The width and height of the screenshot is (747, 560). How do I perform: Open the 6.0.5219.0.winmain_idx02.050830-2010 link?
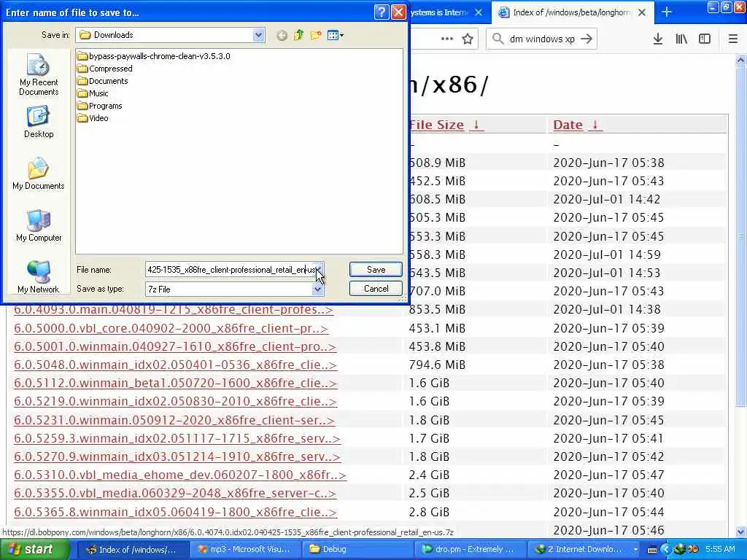pyautogui.click(x=175, y=402)
